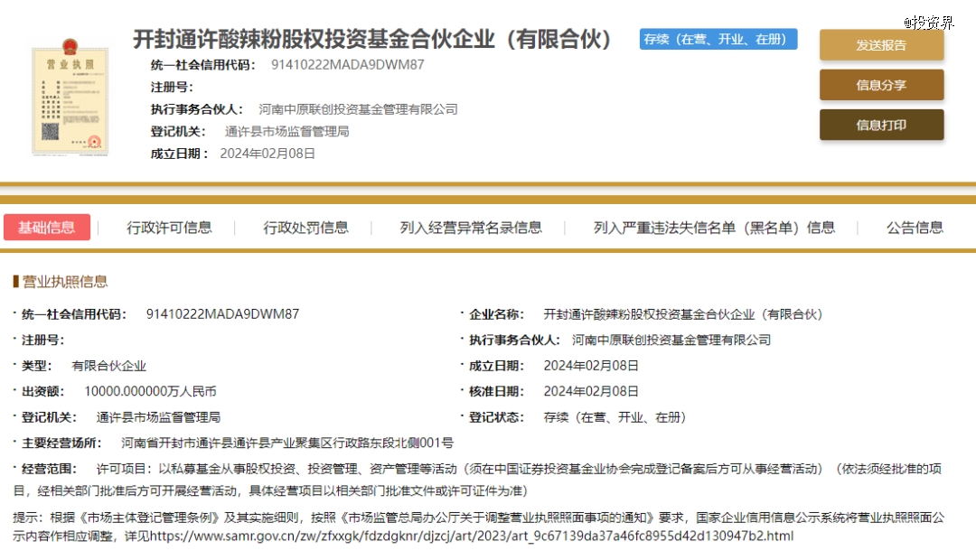Screen dimensions: 976x560
Task: Select the 登记状态 value 存续（在营、开业、在册）
Action: pos(615,417)
